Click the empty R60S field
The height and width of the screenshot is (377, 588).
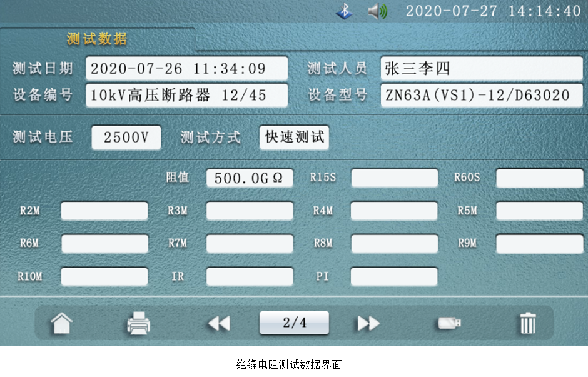click(540, 178)
